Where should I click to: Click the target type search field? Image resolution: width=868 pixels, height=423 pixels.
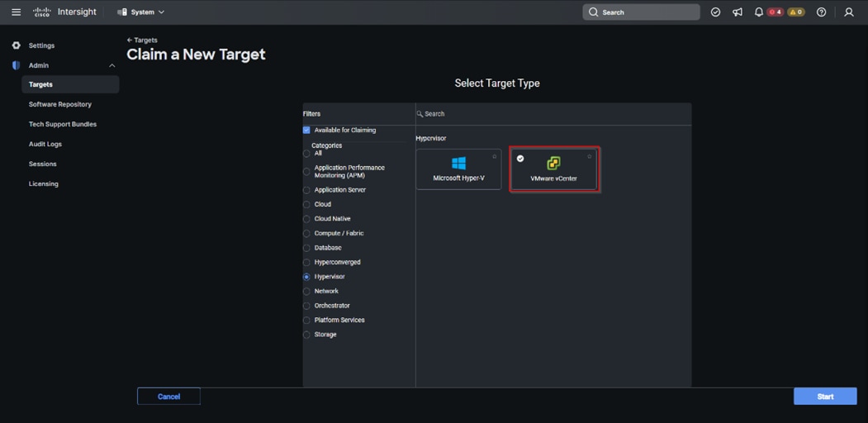pyautogui.click(x=553, y=114)
